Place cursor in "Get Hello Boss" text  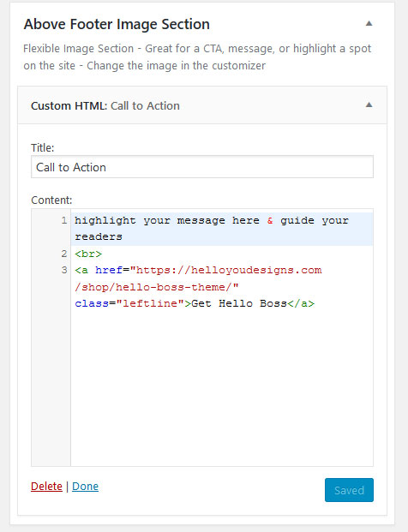click(x=239, y=303)
